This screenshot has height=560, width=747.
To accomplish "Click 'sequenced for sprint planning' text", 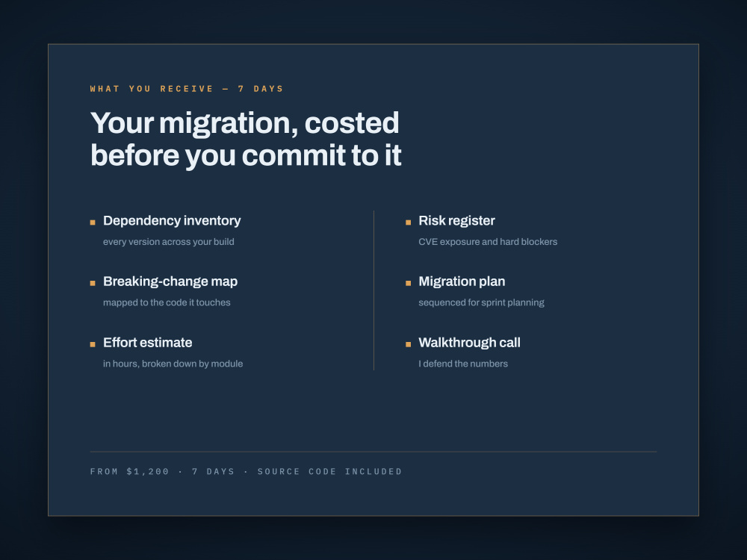I will click(481, 302).
